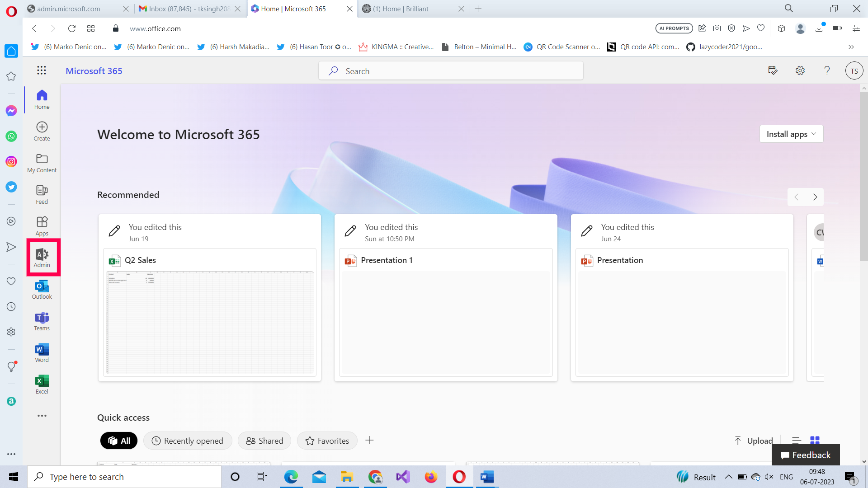The image size is (868, 488).
Task: Launch Excel from the sidebar
Action: point(42,384)
